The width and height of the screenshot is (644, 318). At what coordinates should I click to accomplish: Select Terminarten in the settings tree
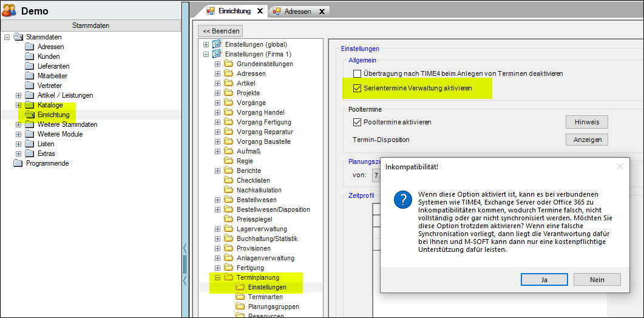click(x=265, y=297)
